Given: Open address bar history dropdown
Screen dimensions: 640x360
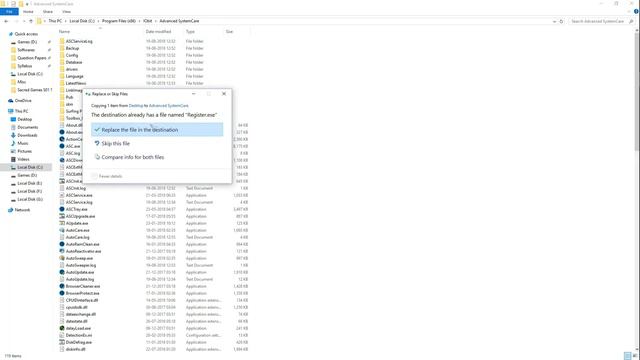Looking at the screenshot, I should point(554,21).
